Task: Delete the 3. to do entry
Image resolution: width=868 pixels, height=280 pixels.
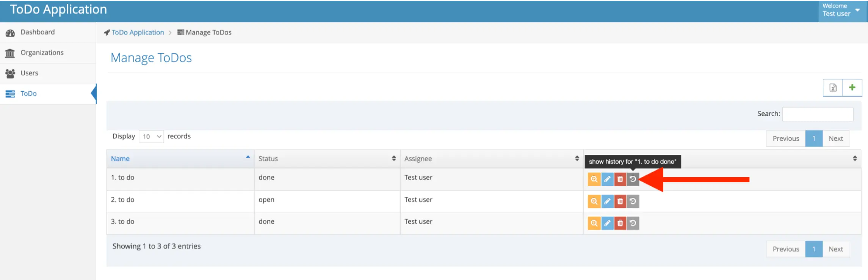Action: point(620,223)
